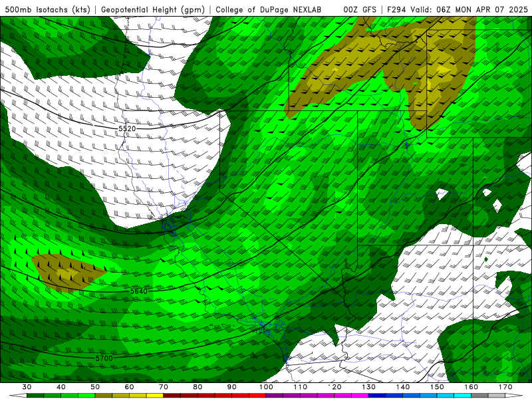
Task: Click the "Geopotential Height (gpm)" title text
Action: [x=153, y=9]
